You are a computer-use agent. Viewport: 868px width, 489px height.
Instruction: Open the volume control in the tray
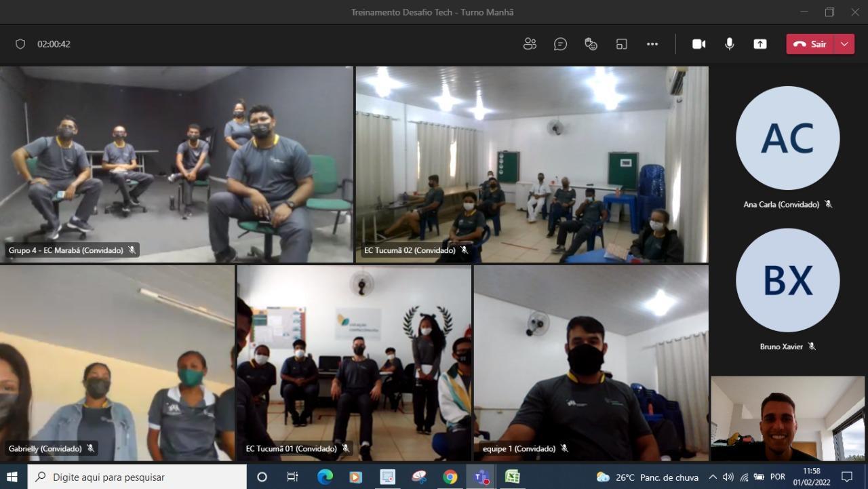728,477
